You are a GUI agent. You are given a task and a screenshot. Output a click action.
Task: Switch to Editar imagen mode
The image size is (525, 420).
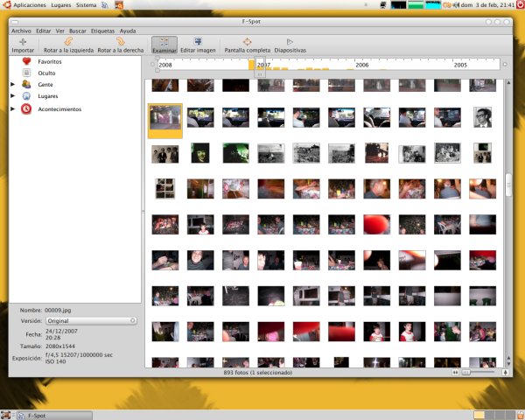point(198,45)
